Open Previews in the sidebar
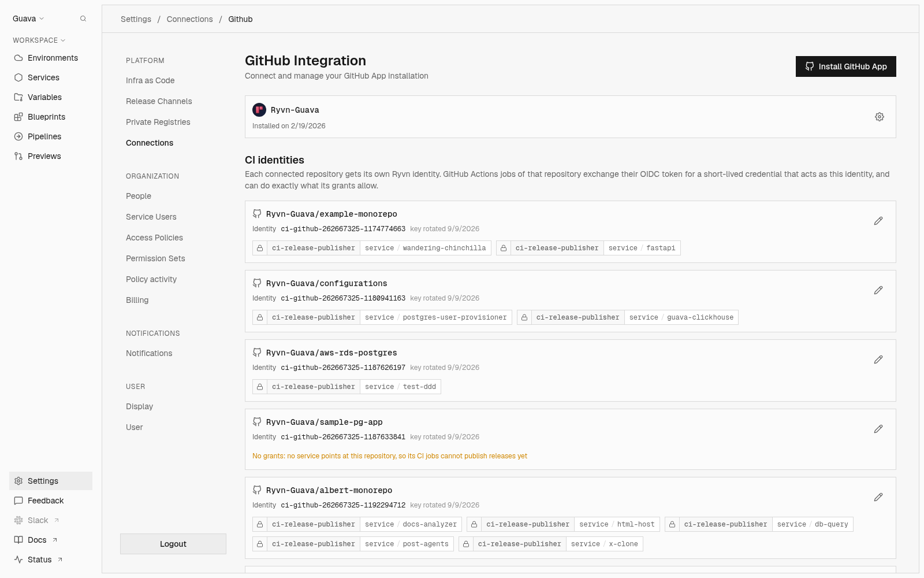The image size is (924, 578). (x=51, y=156)
